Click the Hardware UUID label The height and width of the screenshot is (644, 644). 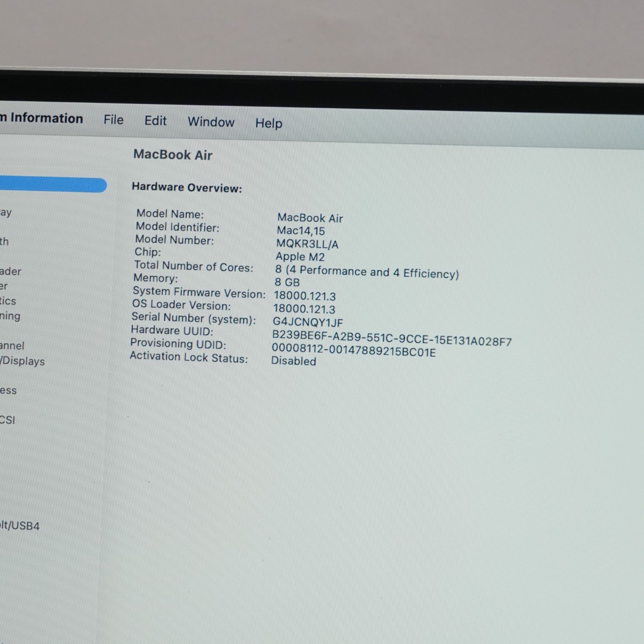pyautogui.click(x=172, y=331)
